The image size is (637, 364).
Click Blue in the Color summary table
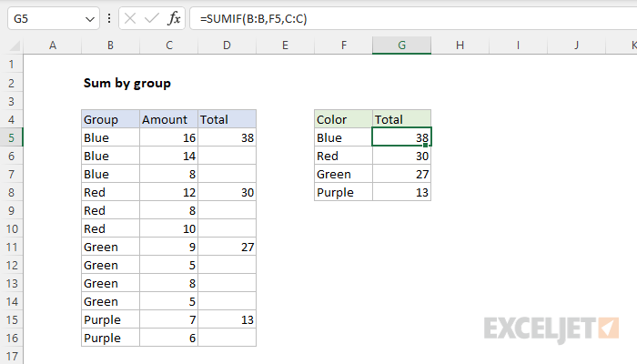[x=344, y=137]
